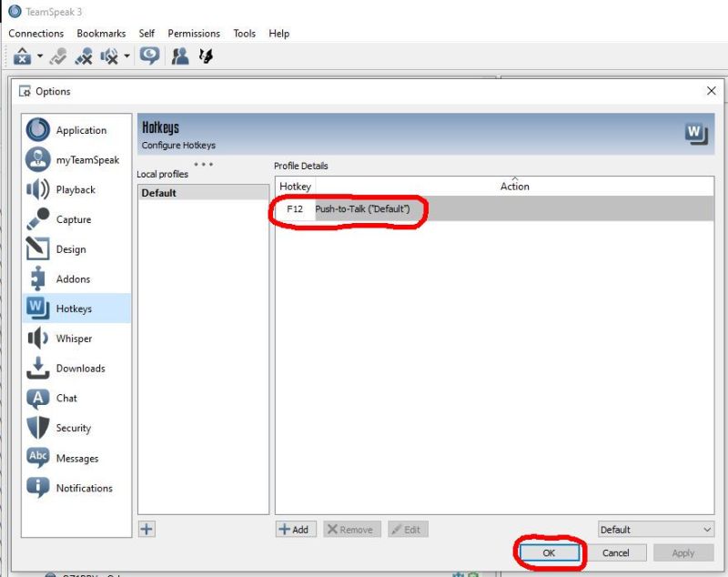Open the Chat settings page

point(76,398)
